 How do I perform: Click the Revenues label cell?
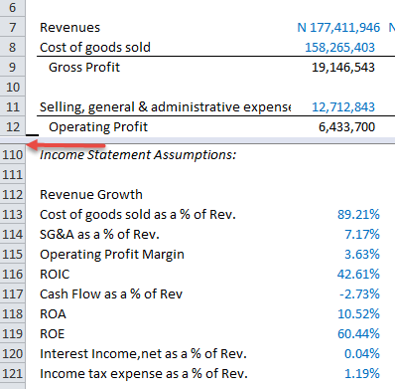pyautogui.click(x=70, y=27)
